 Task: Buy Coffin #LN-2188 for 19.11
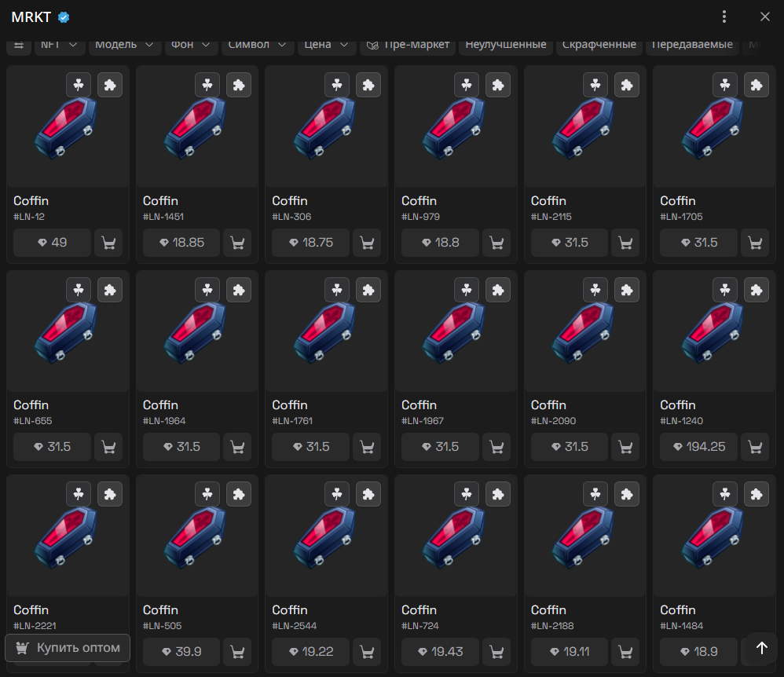click(x=570, y=652)
